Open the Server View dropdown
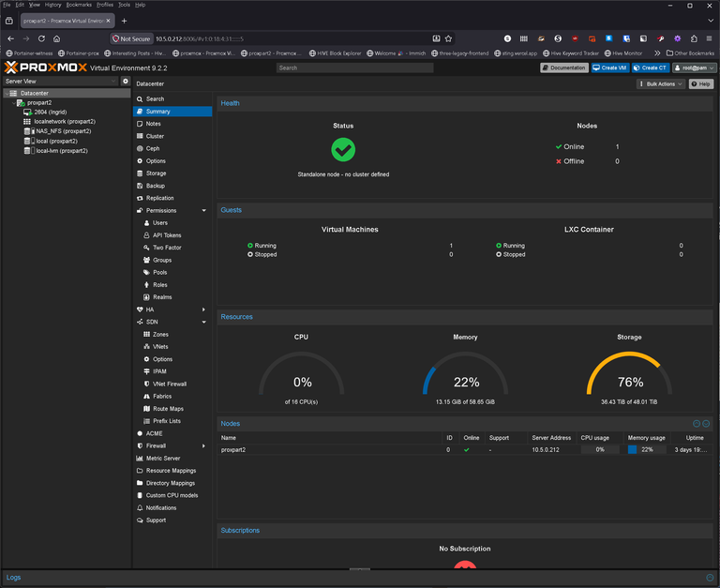 pos(61,81)
